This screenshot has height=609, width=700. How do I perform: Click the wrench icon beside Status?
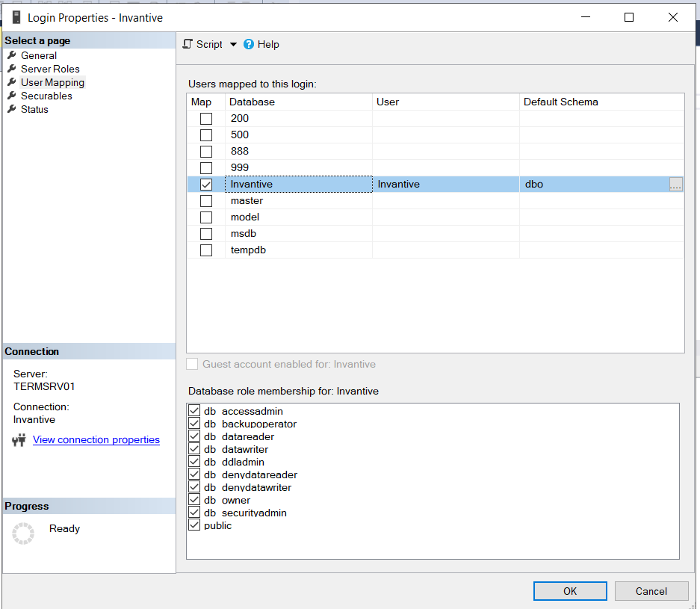coord(12,108)
